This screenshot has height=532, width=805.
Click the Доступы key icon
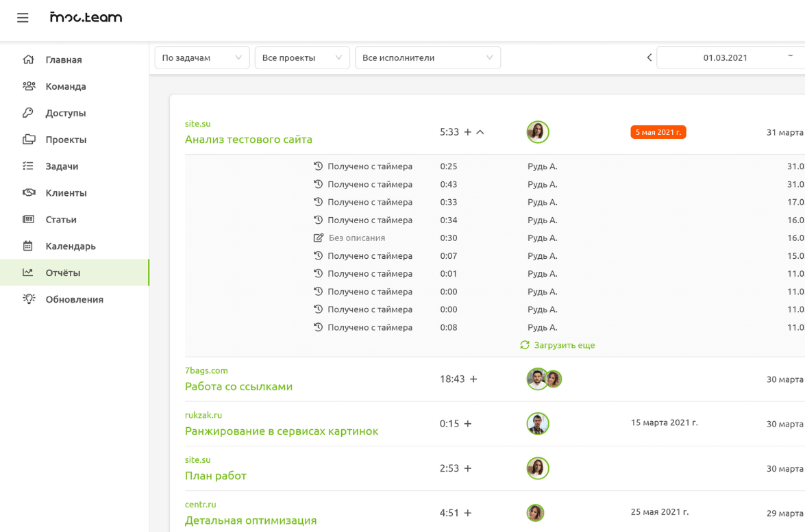click(28, 112)
